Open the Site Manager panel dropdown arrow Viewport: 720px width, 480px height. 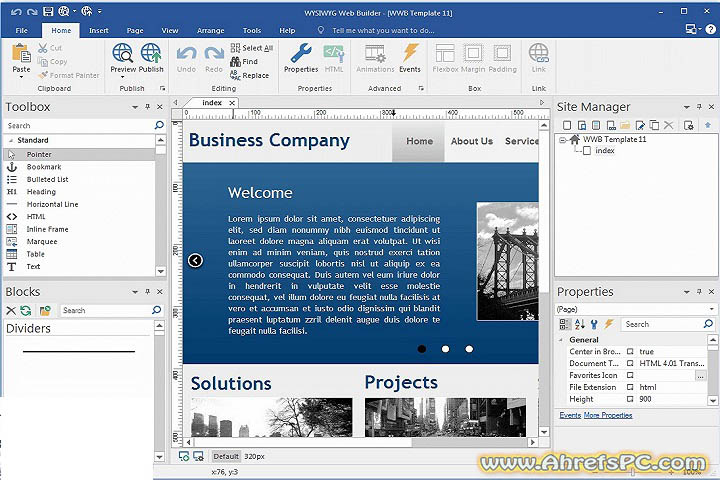pyautogui.click(x=686, y=107)
